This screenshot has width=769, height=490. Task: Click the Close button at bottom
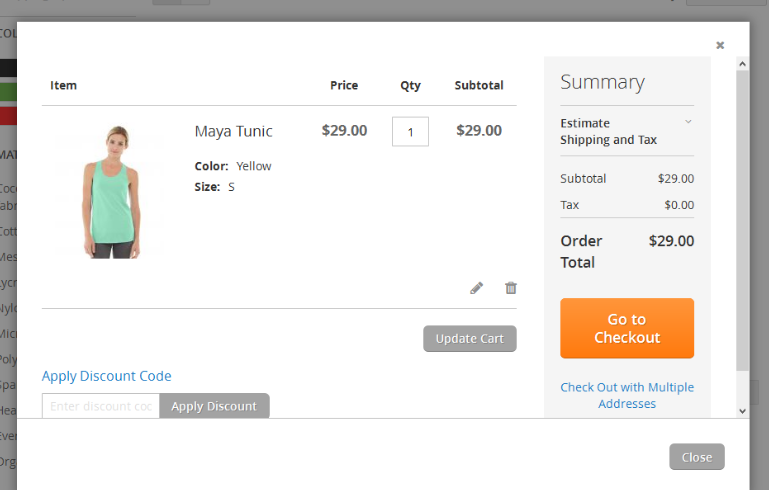coord(696,457)
